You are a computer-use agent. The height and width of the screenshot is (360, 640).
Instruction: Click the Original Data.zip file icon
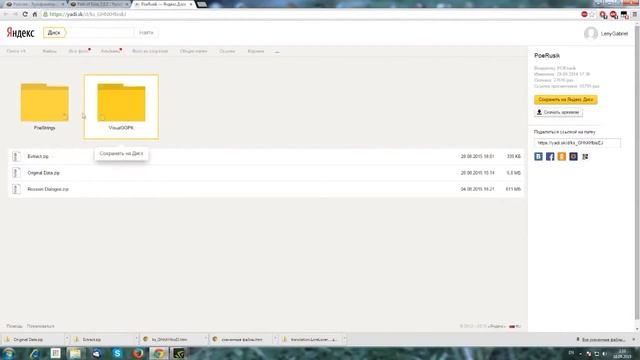tap(16, 173)
